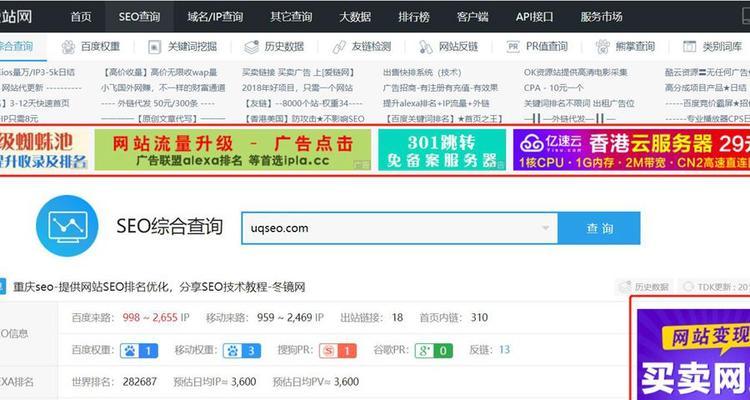Viewport: 750px width, 400px height.
Task: Click the Baidu paw icon beside 百度权重 tab
Action: (x=68, y=46)
